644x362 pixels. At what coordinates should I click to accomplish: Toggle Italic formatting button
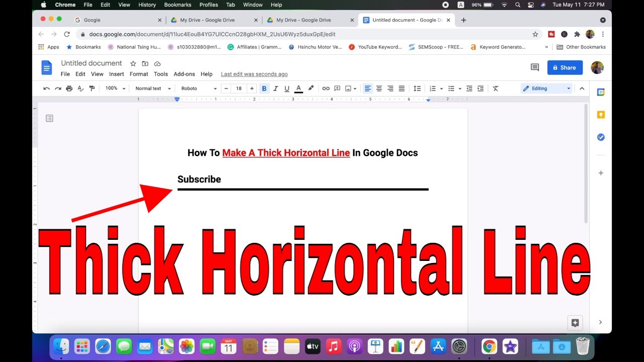(x=275, y=88)
